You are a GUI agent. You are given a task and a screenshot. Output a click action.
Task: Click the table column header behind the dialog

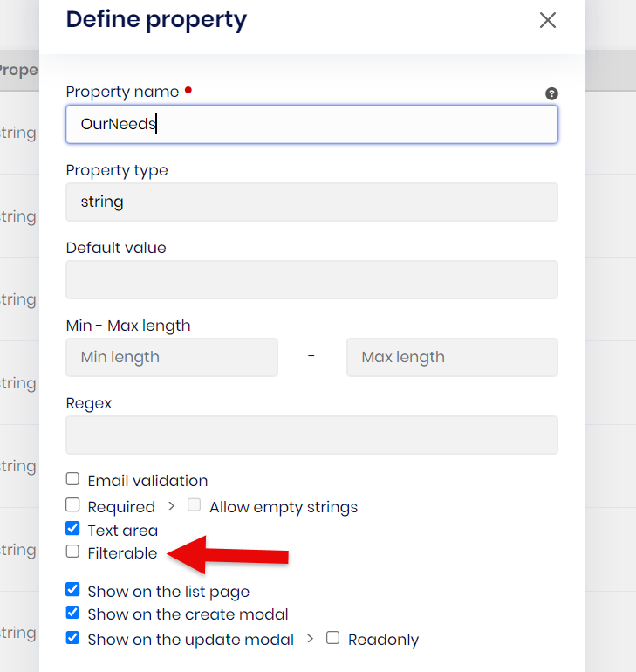coord(18,70)
